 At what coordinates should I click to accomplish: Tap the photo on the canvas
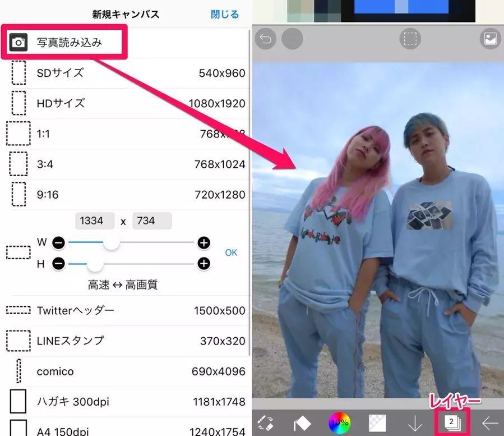click(x=378, y=230)
